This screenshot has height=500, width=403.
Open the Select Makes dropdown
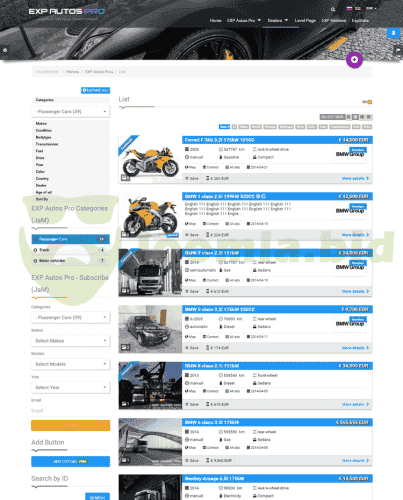click(x=71, y=341)
